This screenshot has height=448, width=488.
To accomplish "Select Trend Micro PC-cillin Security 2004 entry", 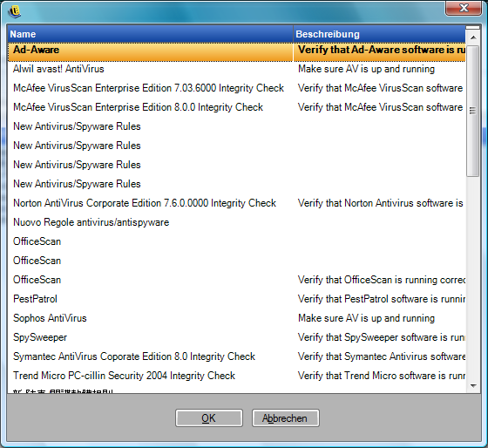I will click(236, 376).
